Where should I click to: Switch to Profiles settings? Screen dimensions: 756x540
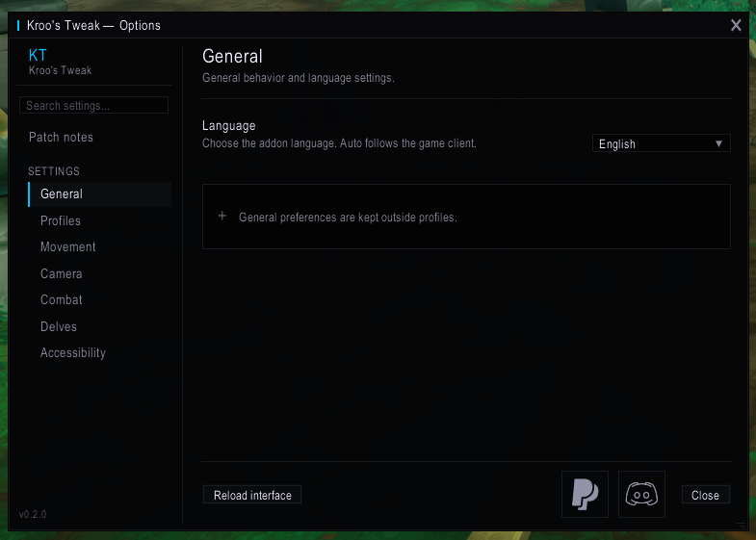pyautogui.click(x=61, y=220)
